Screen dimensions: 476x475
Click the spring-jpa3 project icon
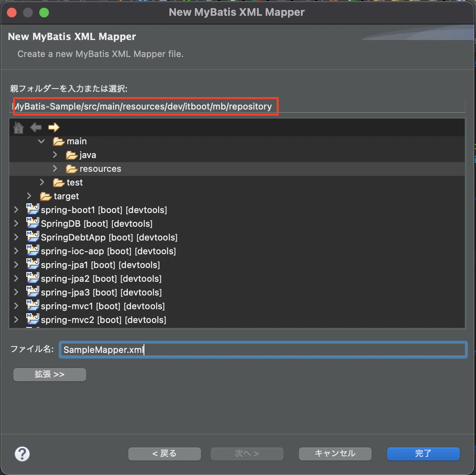click(x=32, y=292)
